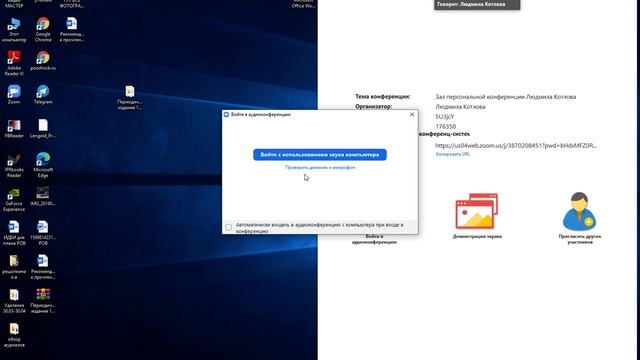This screenshot has height=360, width=640.
Task: Select 'решетнико о.в' folder icon
Action: coord(14,267)
